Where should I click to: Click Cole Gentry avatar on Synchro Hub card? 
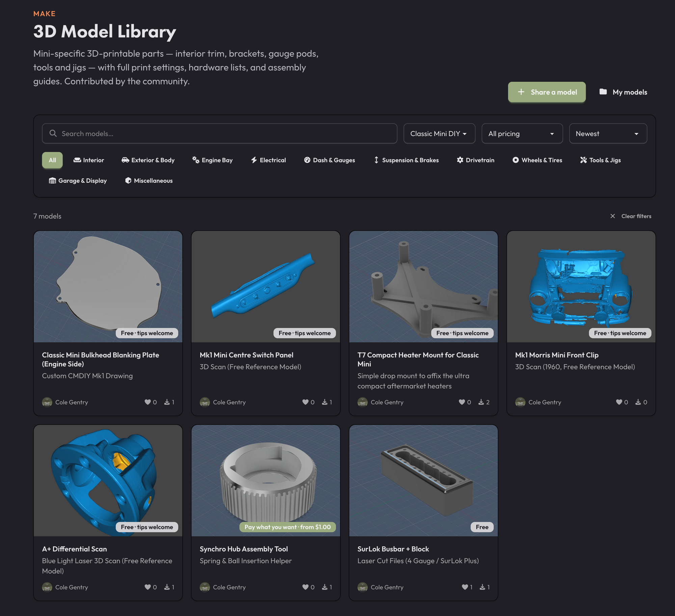point(205,587)
